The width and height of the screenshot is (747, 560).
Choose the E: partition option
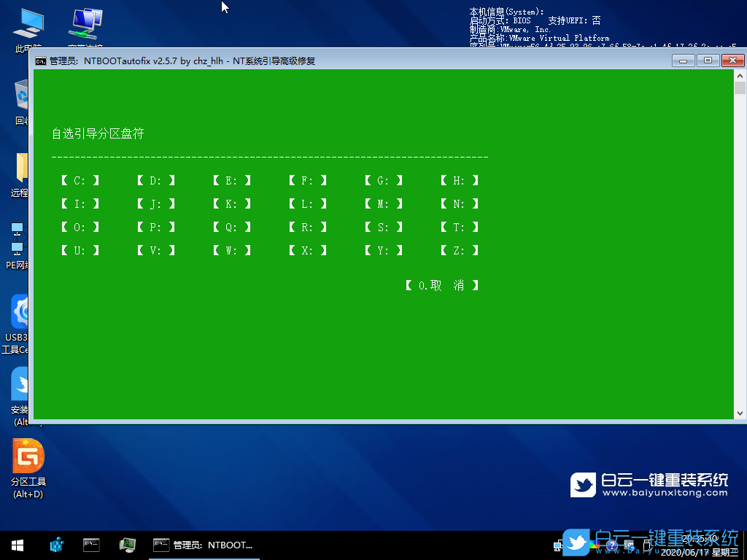231,181
